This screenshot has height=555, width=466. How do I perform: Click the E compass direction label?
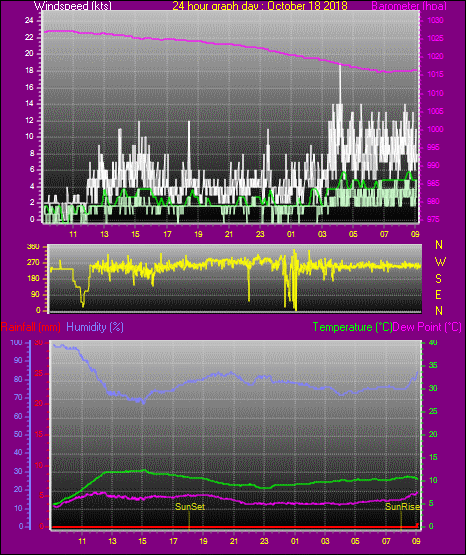coord(438,294)
